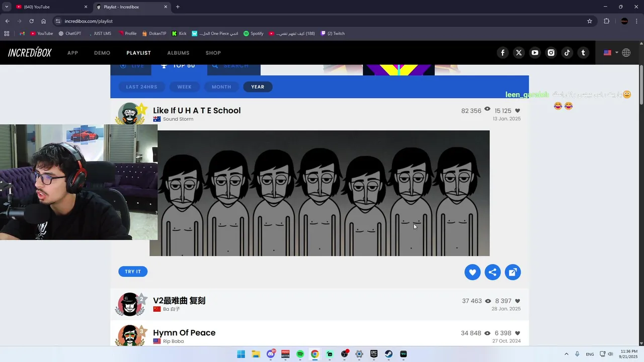Open the V2最难曲 复刻 mix title
The height and width of the screenshot is (362, 644).
point(179,301)
